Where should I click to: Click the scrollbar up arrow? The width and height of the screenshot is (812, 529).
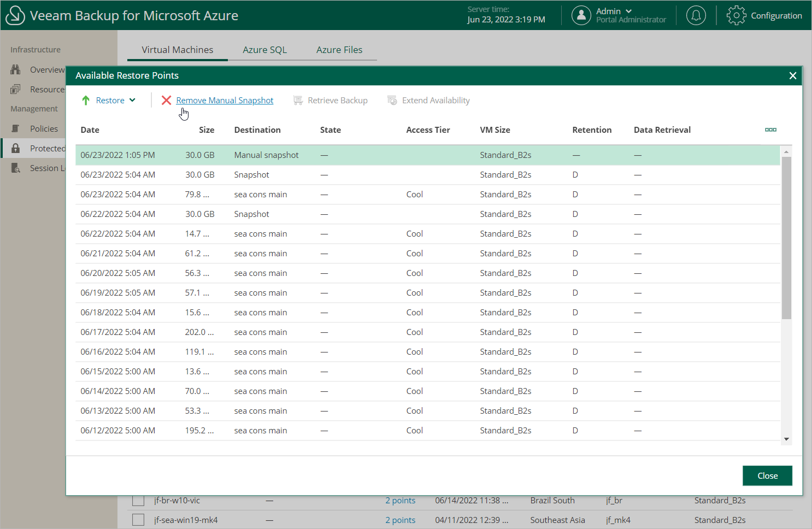[x=786, y=151]
